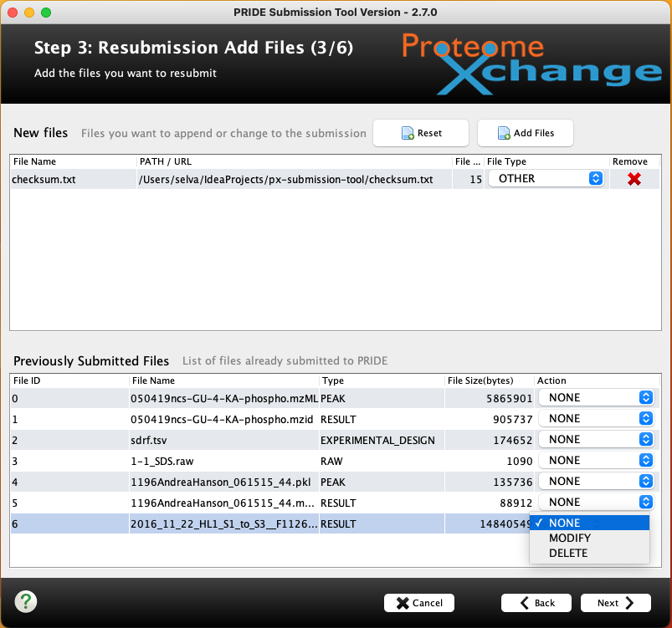Open Action dropdown for 1196AndreaHanson_061515_44.pkl
Screen dimensions: 672x628
click(596, 482)
